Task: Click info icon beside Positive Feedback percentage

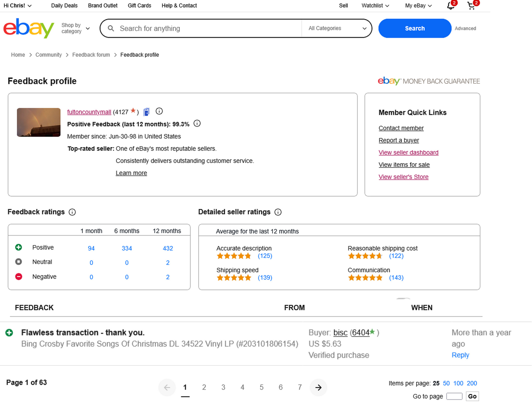Action: [197, 123]
